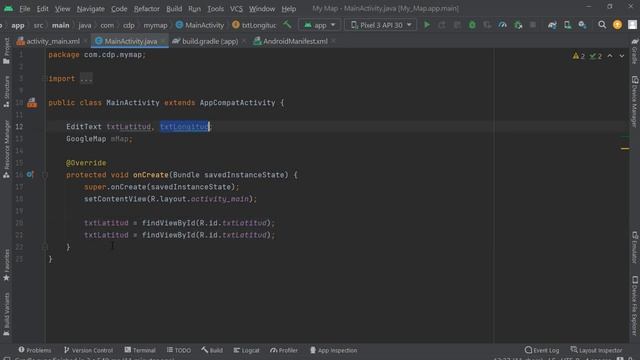Click the Stop button in the run toolbar
This screenshot has width=640, height=360.
coord(533,25)
